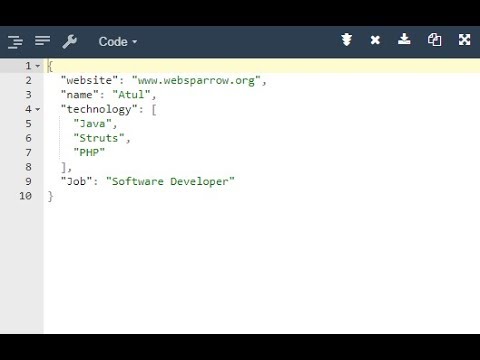Click the "Software Developer" value

click(x=170, y=181)
